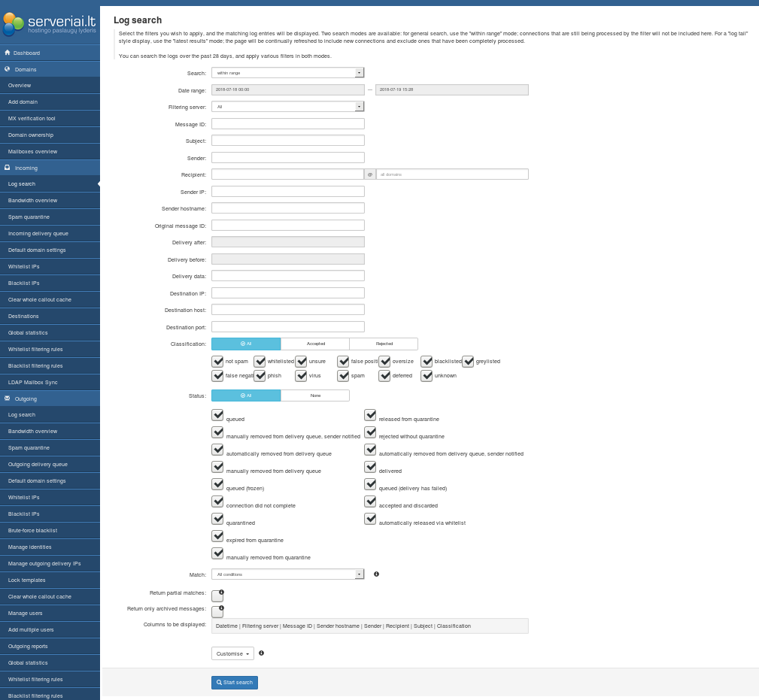This screenshot has height=700, width=759.
Task: Click the Subject input field
Action: pyautogui.click(x=287, y=141)
